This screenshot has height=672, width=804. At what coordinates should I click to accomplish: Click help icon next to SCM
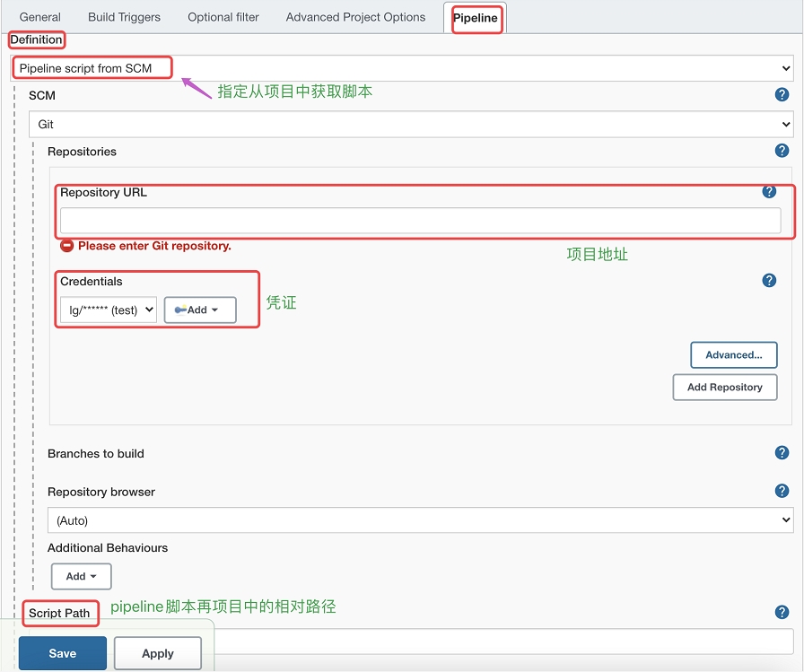782,95
